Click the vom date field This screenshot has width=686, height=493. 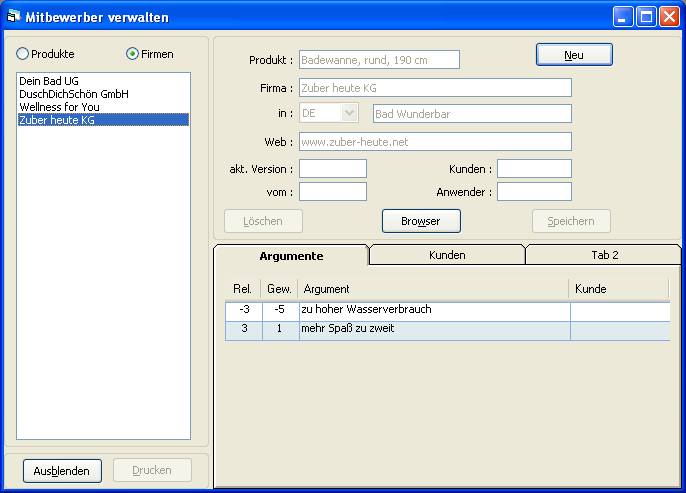[x=332, y=191]
